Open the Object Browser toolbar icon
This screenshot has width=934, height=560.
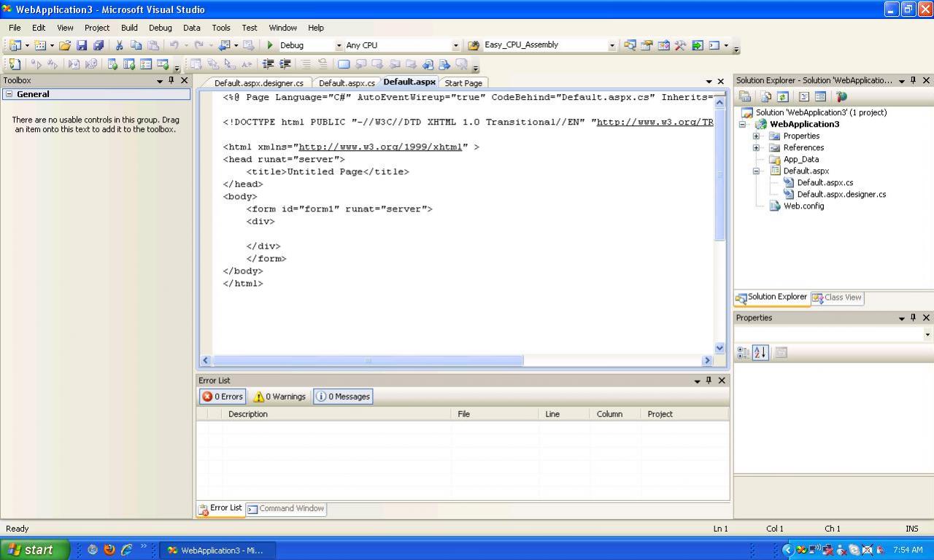pyautogui.click(x=663, y=45)
